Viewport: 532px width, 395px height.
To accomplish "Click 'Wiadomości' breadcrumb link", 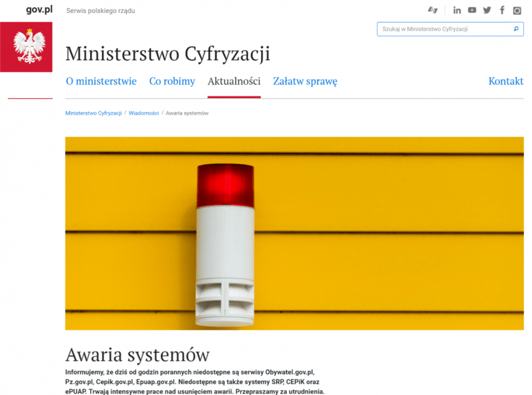I will (143, 113).
